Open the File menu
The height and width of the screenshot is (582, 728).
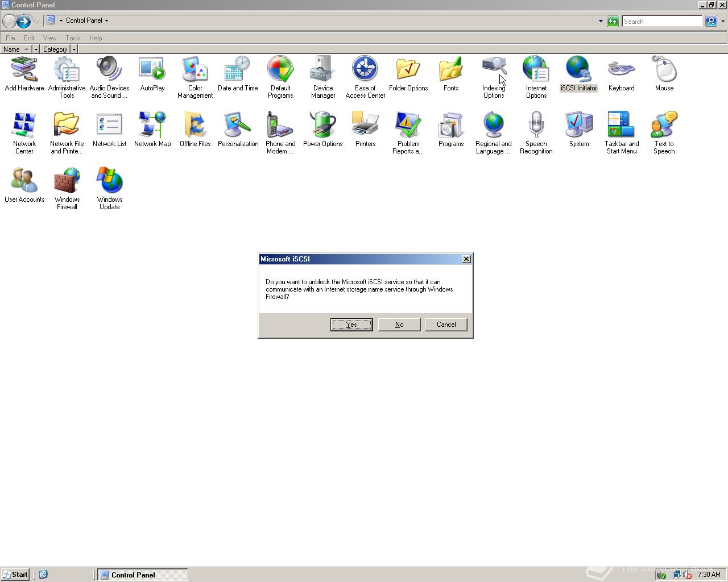tap(10, 38)
